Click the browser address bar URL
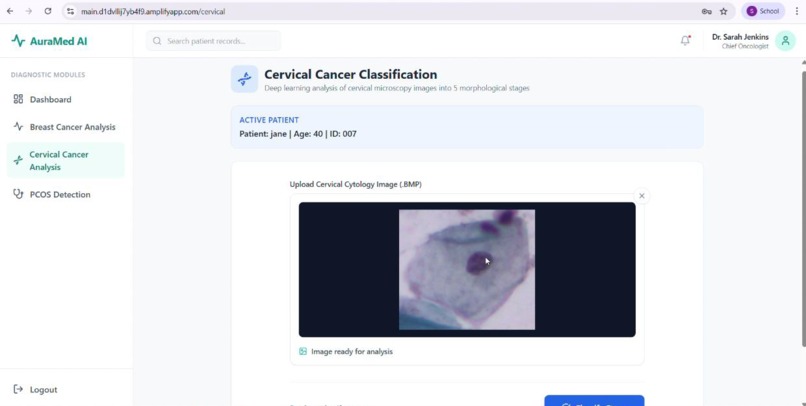Image resolution: width=806 pixels, height=406 pixels. click(x=153, y=11)
